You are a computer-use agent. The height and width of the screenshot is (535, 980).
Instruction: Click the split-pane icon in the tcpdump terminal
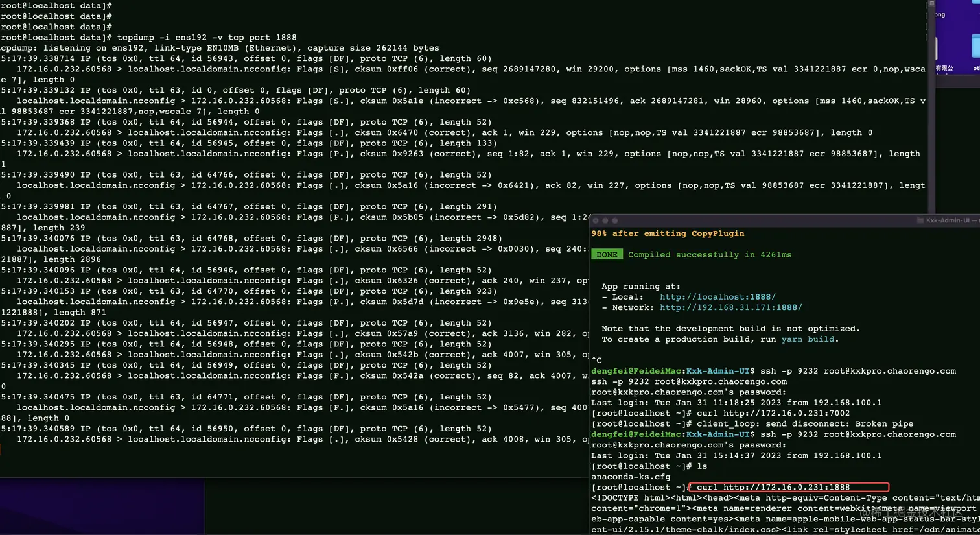tap(931, 3)
